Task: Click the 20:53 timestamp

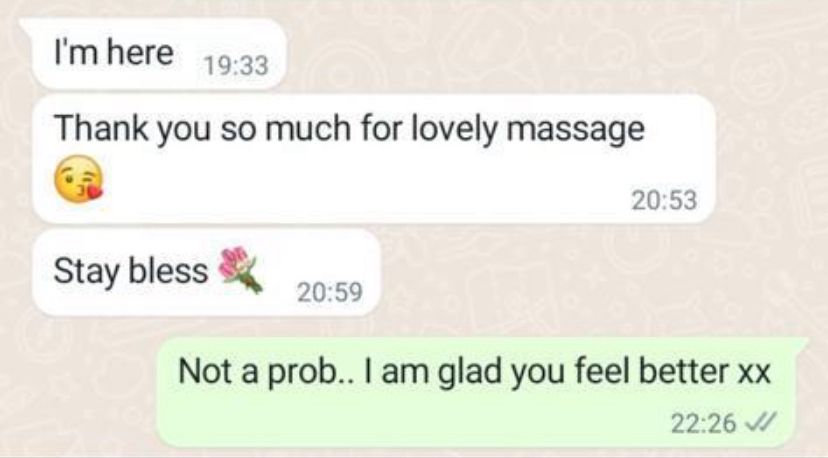Action: (664, 201)
